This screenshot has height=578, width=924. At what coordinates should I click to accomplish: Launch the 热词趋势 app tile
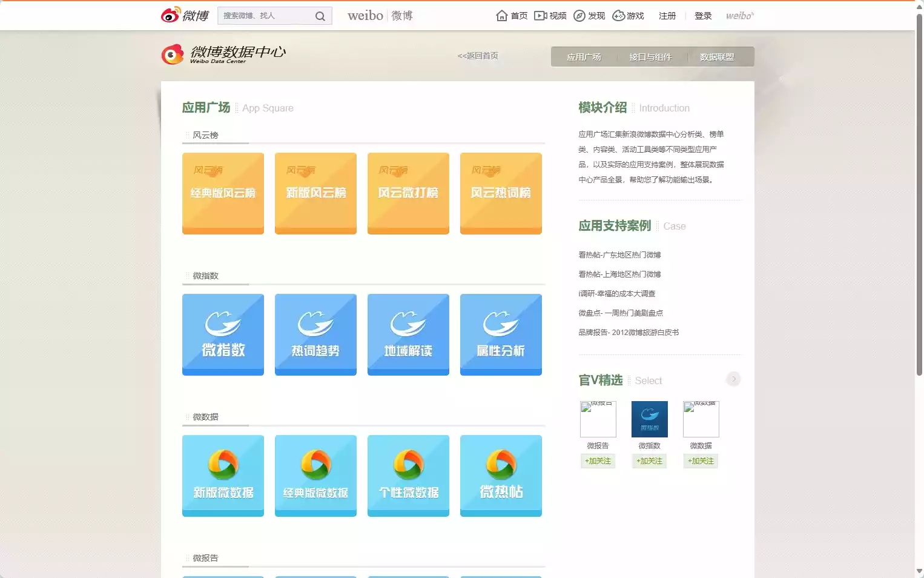(x=315, y=334)
